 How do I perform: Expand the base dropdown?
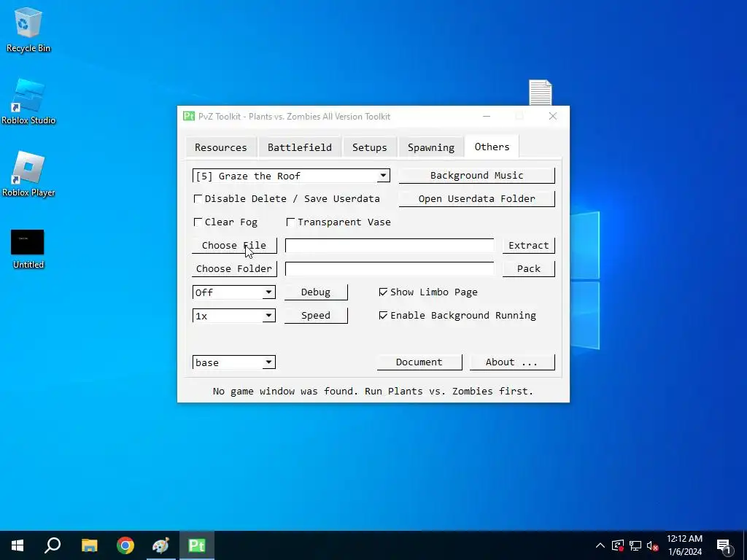pos(268,362)
